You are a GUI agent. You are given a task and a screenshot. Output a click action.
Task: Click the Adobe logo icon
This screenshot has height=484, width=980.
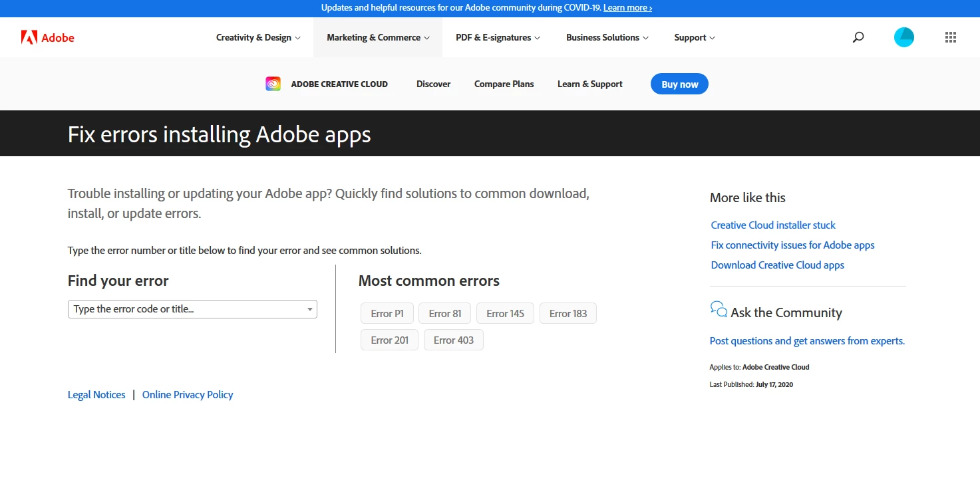pyautogui.click(x=29, y=37)
